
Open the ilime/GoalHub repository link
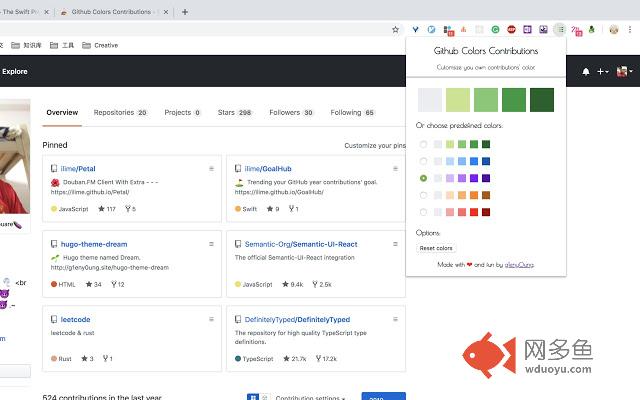tap(268, 169)
